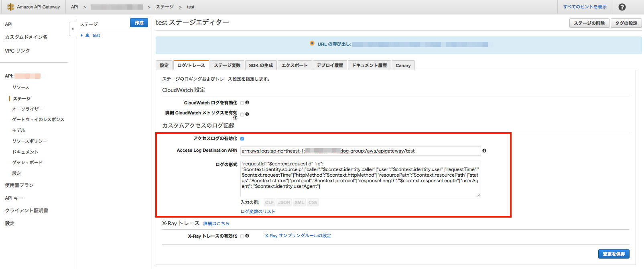The image size is (644, 269).
Task: Click the log format textarea resize handle
Action: pos(479,195)
